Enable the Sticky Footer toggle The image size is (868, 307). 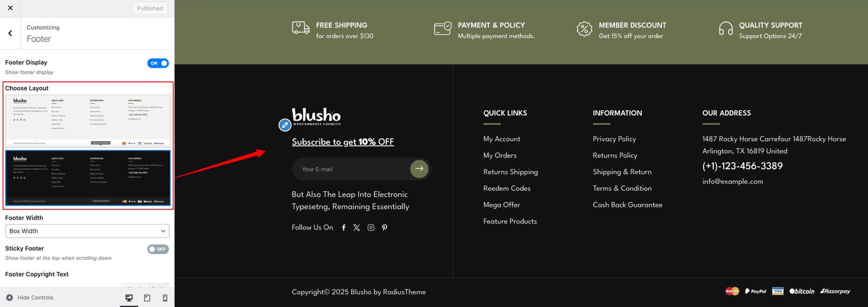pos(158,250)
